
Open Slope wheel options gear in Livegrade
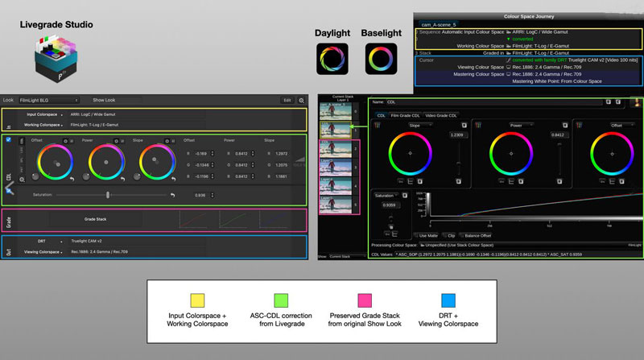click(x=167, y=141)
